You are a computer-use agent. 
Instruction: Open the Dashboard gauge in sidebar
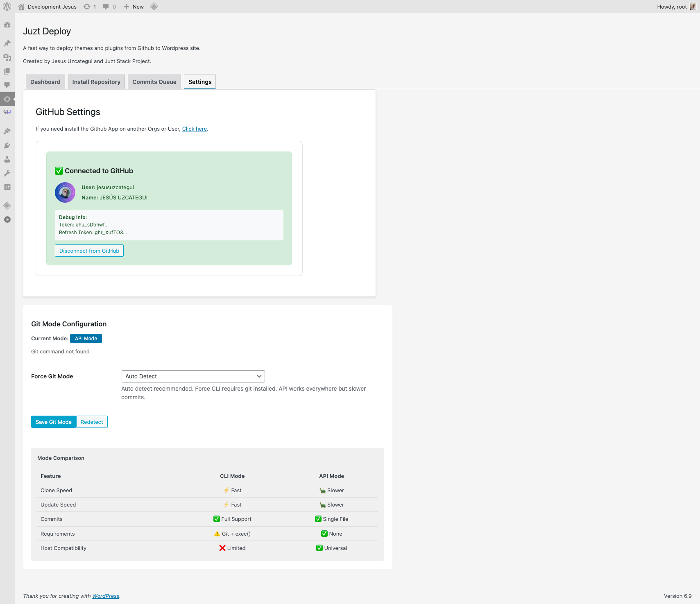coord(7,25)
